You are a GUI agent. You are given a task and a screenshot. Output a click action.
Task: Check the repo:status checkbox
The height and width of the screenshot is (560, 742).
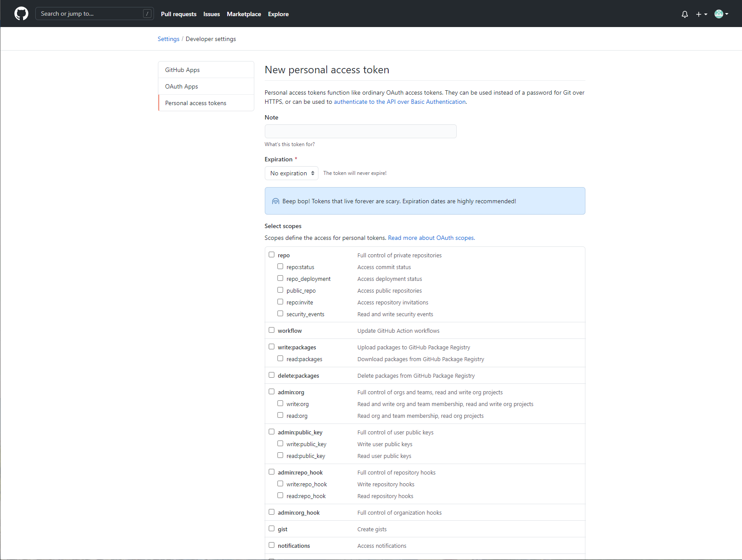click(x=280, y=266)
